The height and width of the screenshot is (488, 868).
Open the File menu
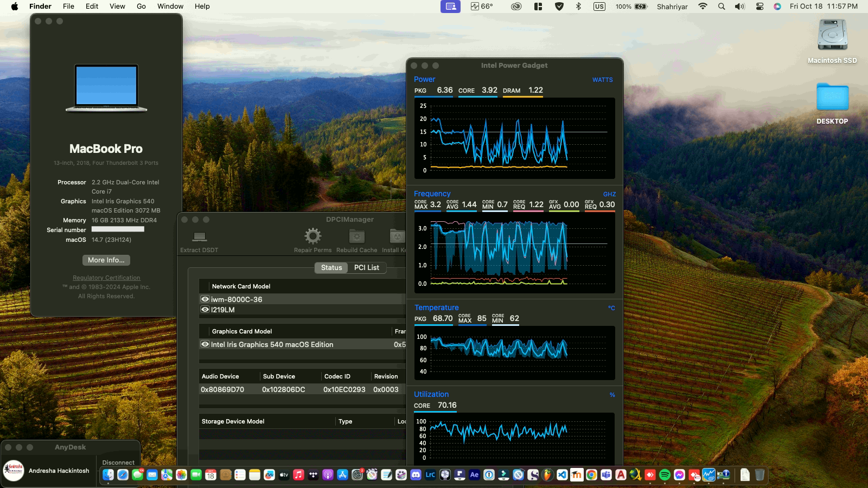(x=68, y=7)
